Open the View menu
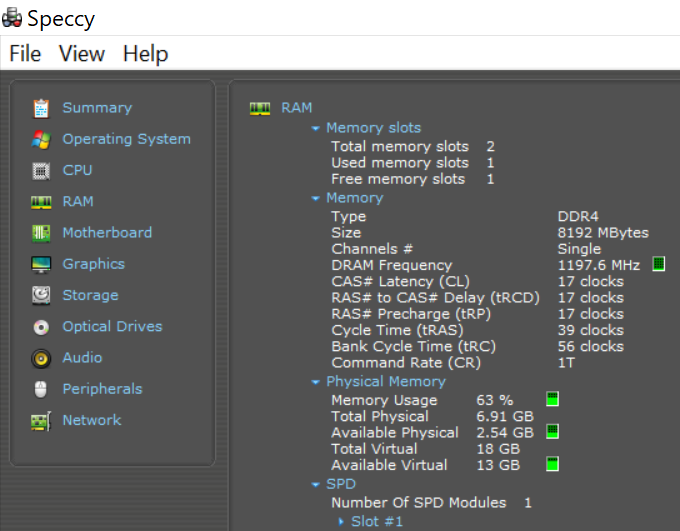680x531 pixels. click(82, 54)
